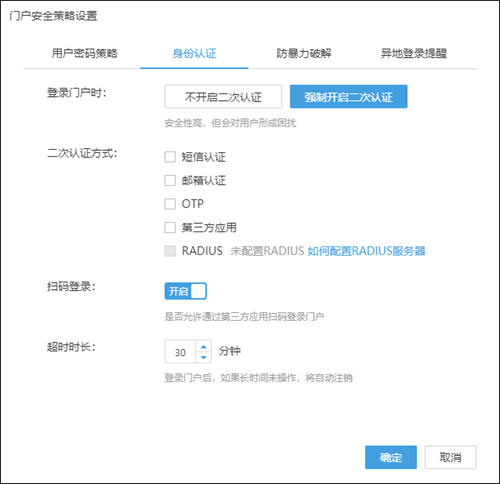Enable the OTP checkbox
The height and width of the screenshot is (484, 500).
point(170,204)
